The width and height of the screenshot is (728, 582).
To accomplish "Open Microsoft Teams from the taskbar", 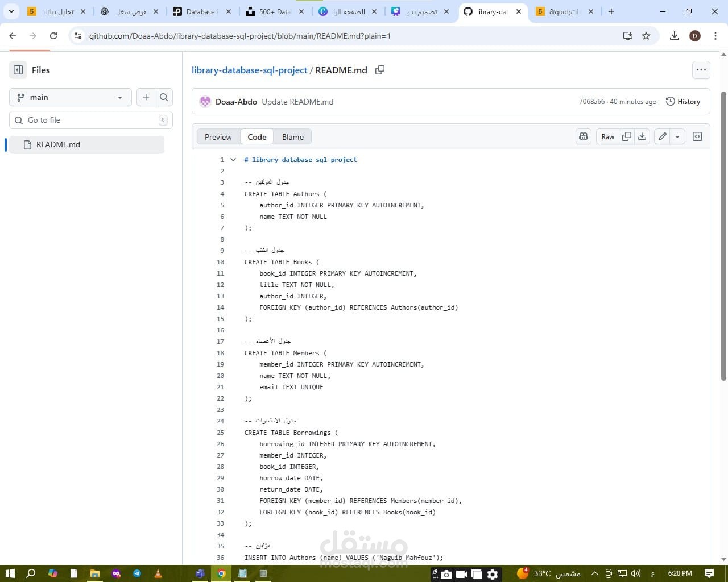I will click(200, 573).
